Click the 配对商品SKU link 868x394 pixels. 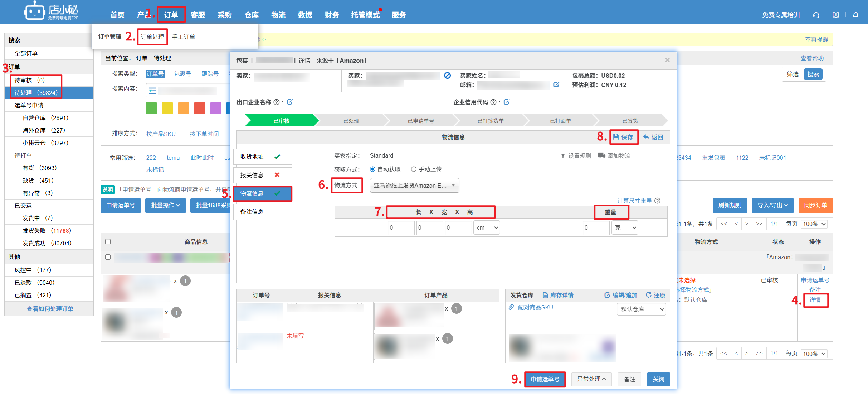coord(535,307)
